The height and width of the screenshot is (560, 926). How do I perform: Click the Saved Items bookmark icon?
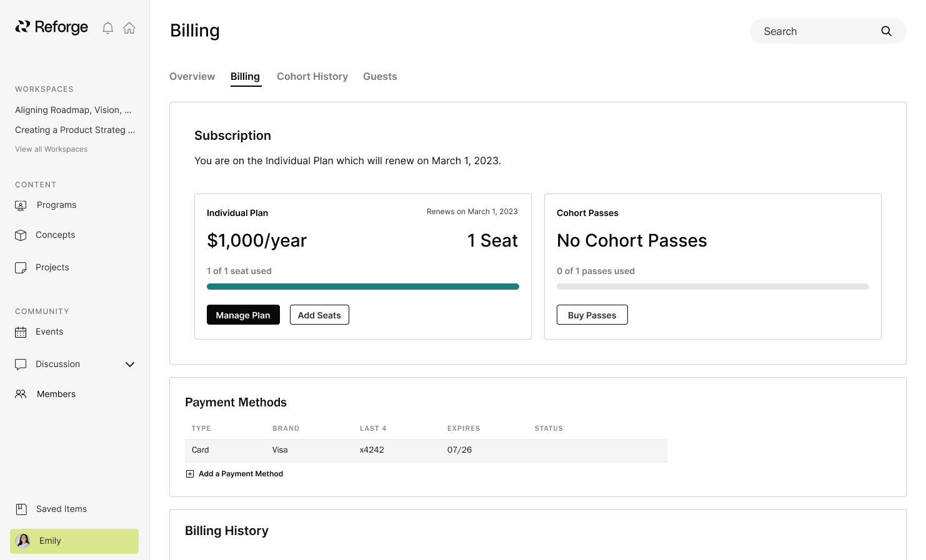[21, 509]
